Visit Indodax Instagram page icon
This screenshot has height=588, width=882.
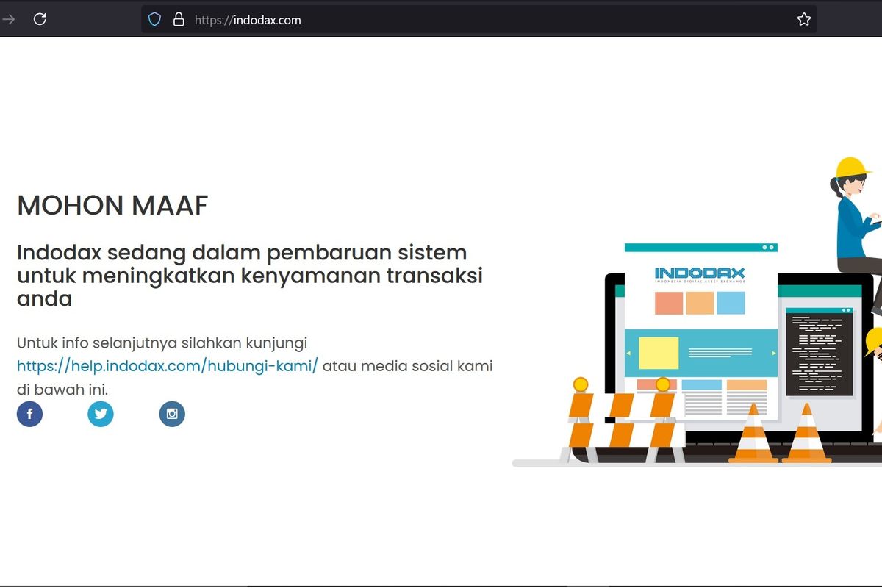172,415
